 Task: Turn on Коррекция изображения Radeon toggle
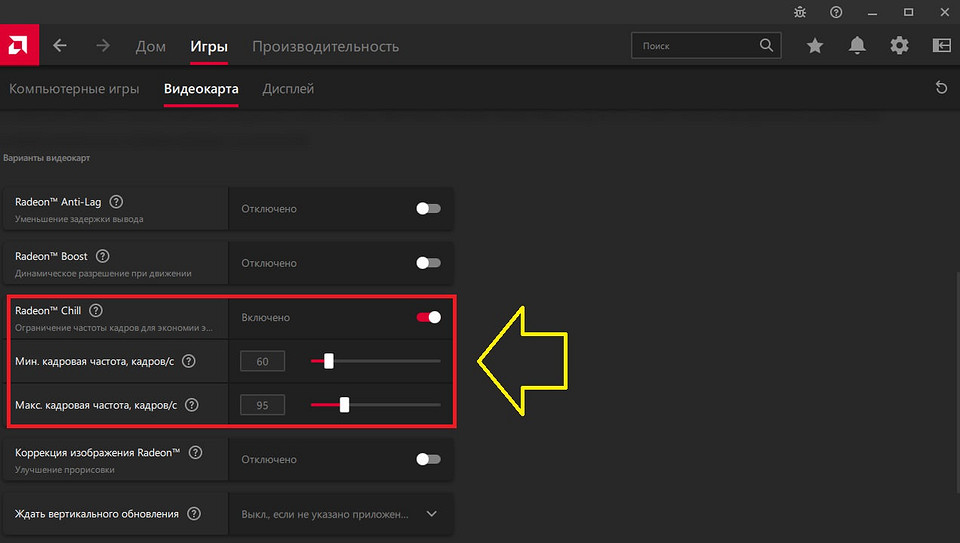click(x=428, y=459)
